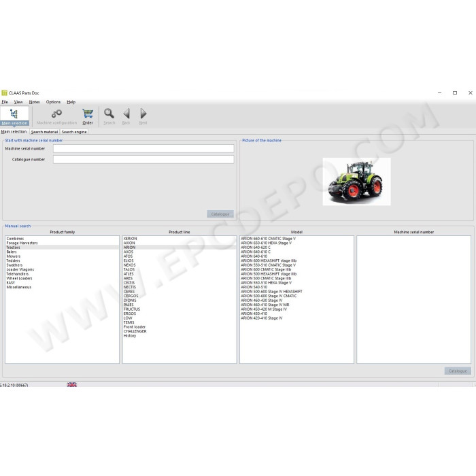Select AXION in Product line
Image resolution: width=476 pixels, height=476 pixels.
pos(180,243)
